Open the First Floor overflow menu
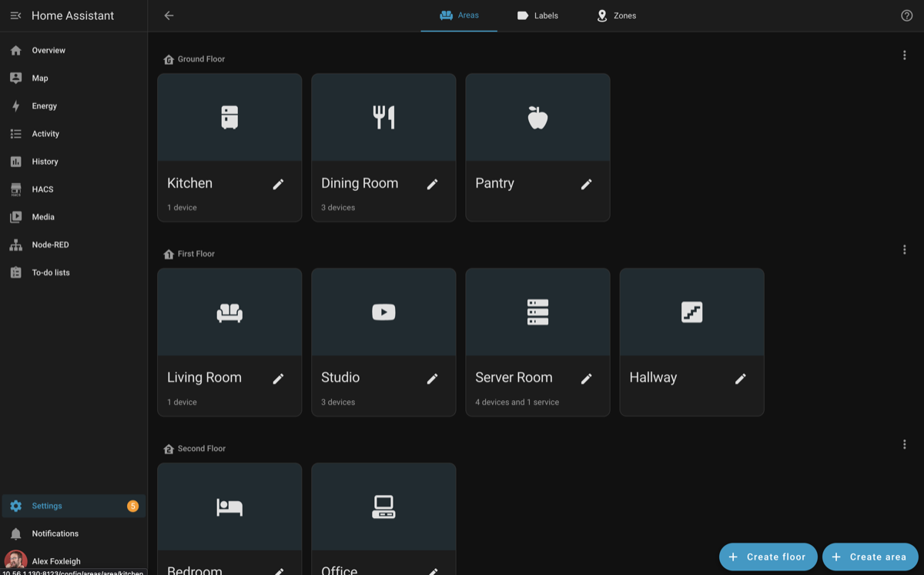 [x=904, y=249]
